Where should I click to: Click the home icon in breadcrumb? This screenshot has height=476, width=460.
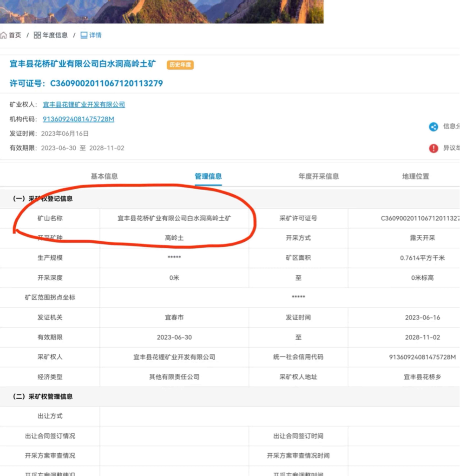pyautogui.click(x=3, y=35)
